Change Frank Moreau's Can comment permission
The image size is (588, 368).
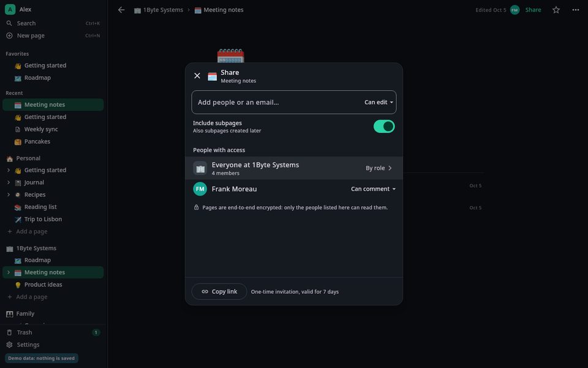[x=373, y=189]
